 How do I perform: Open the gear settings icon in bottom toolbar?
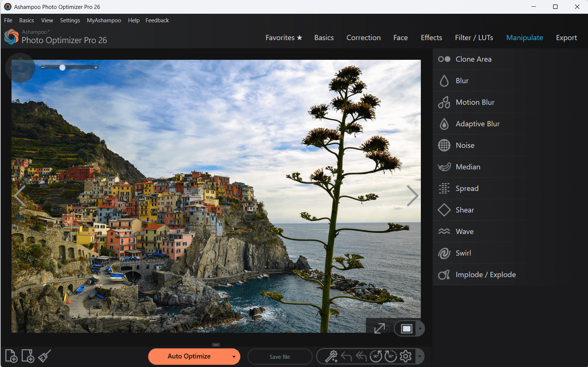point(406,356)
